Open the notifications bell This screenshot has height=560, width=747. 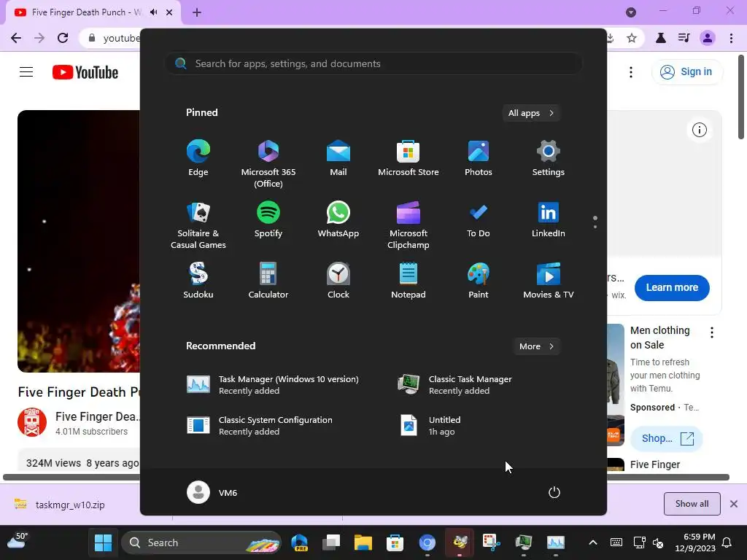tap(727, 542)
